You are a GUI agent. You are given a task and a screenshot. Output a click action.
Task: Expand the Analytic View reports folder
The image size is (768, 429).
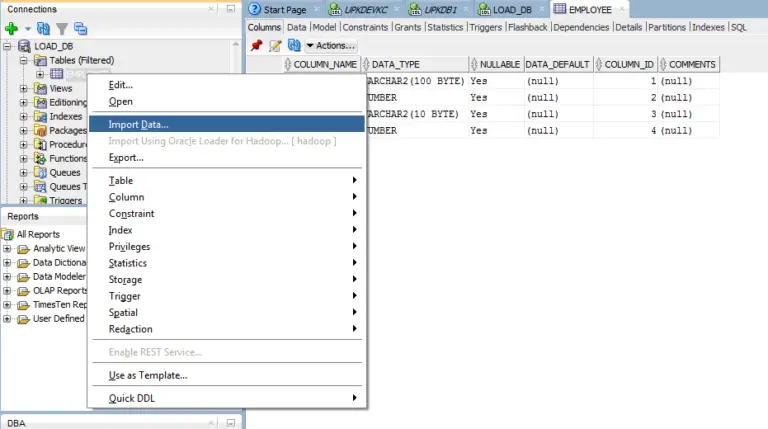(7, 249)
